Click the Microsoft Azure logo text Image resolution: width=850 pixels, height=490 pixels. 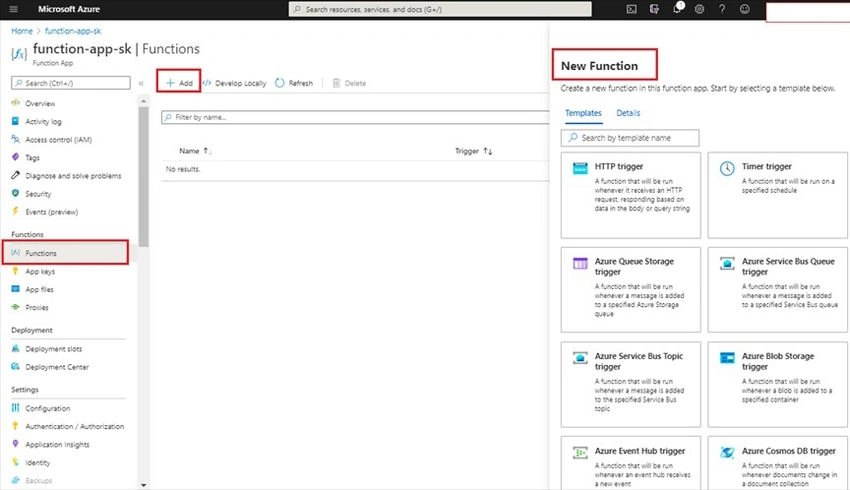click(x=69, y=9)
